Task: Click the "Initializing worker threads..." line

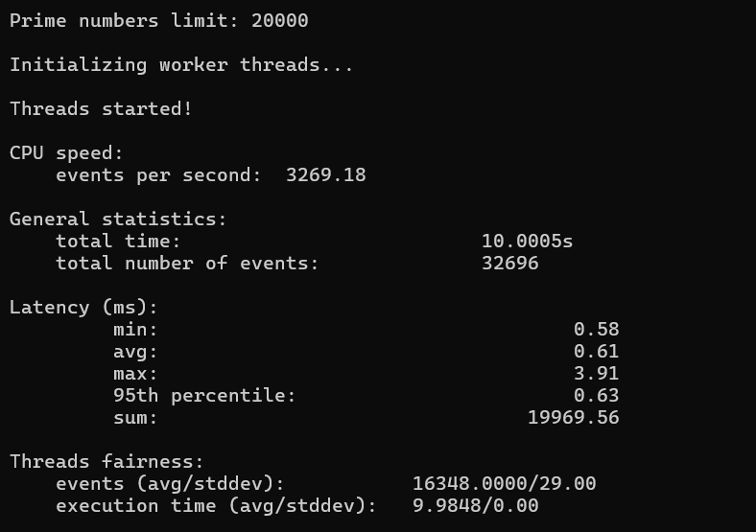Action: (x=181, y=65)
